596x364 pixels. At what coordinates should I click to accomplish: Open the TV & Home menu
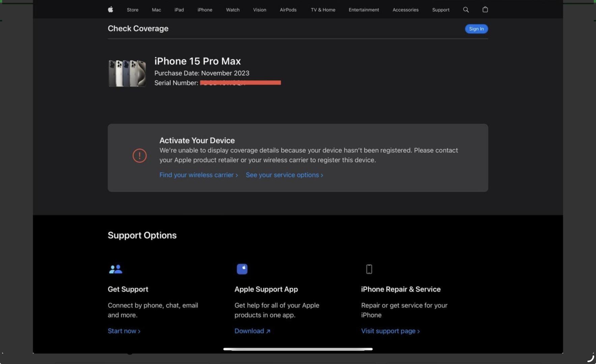(x=323, y=10)
